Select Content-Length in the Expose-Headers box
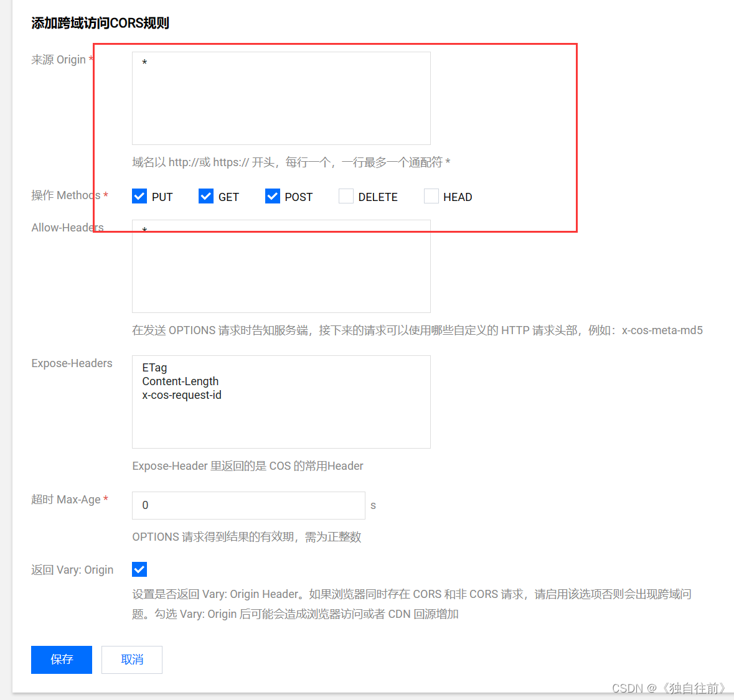The height and width of the screenshot is (700, 734). click(180, 381)
